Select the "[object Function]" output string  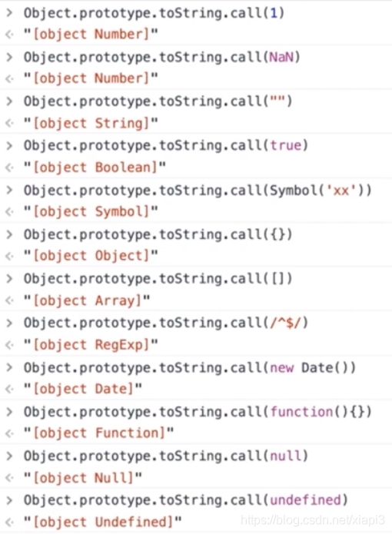pyautogui.click(x=98, y=433)
